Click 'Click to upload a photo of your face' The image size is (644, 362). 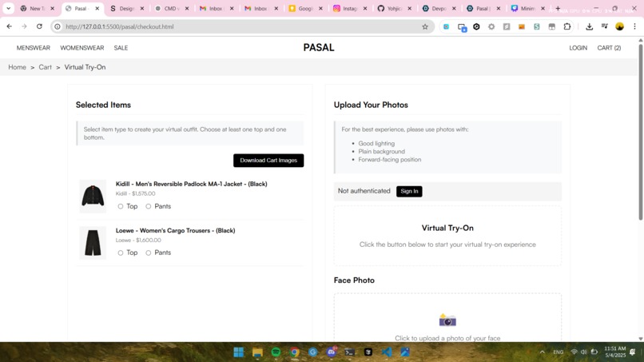[x=447, y=338]
